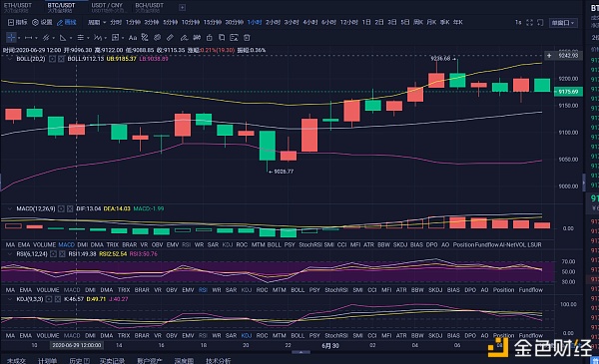The height and width of the screenshot is (364, 599).
Task: Expand triangle shape tool dropdown arrow
Action: point(71,38)
